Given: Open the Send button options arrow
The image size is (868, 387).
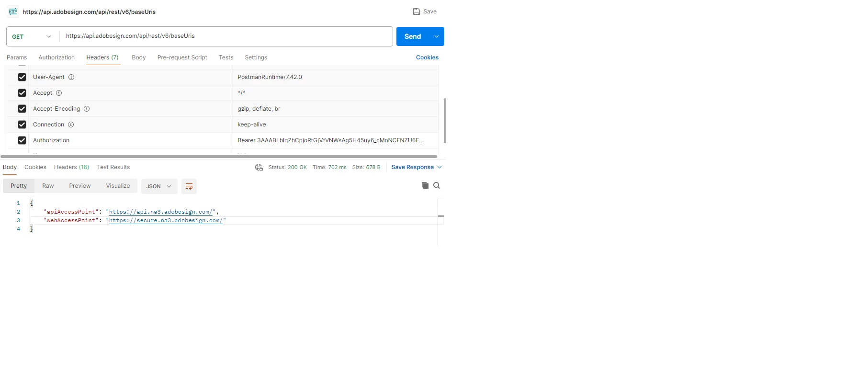Looking at the screenshot, I should [437, 36].
